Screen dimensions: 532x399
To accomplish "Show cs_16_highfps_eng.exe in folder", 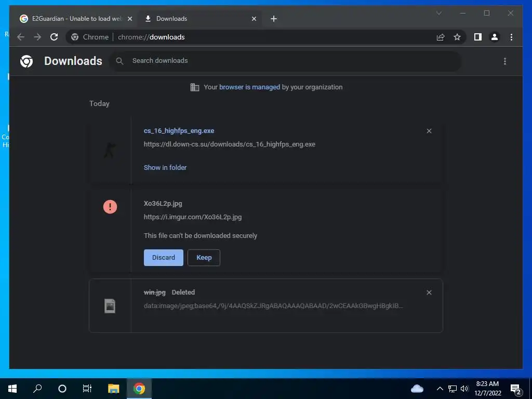I will click(x=165, y=168).
